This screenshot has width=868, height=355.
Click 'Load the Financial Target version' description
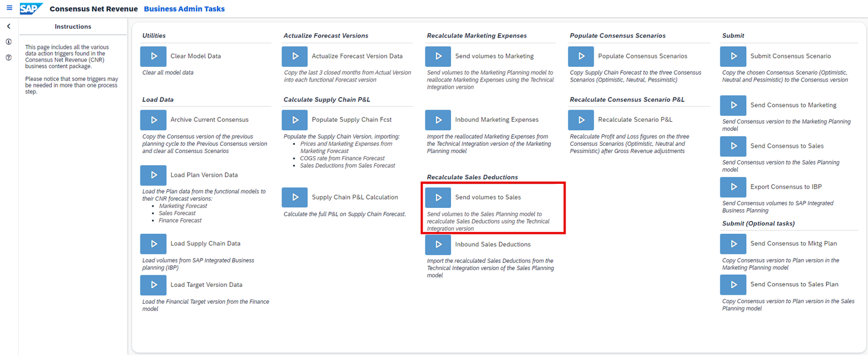pyautogui.click(x=206, y=305)
